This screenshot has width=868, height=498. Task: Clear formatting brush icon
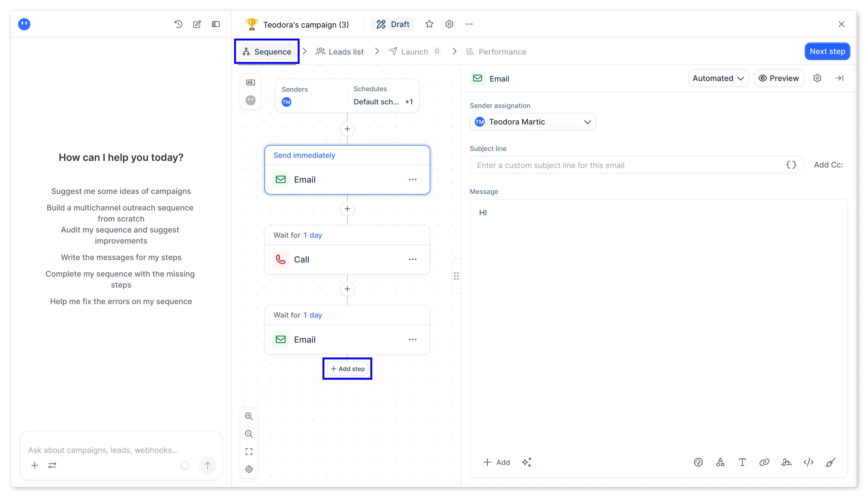tap(830, 462)
